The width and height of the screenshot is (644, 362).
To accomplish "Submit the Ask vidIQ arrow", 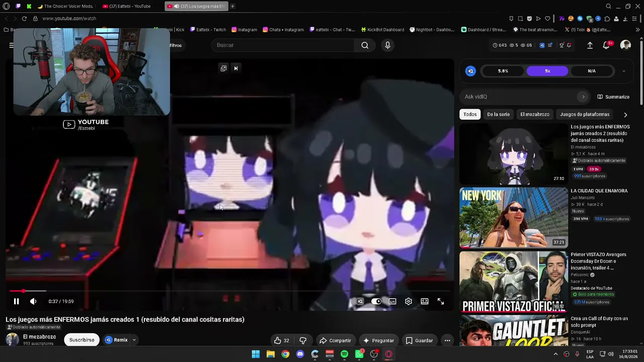I will tap(583, 97).
